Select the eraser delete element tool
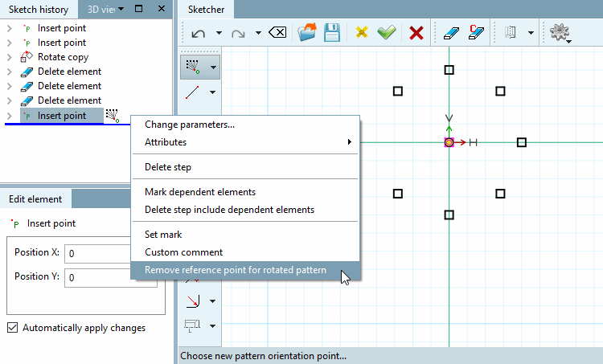This screenshot has height=364, width=603. click(x=451, y=33)
